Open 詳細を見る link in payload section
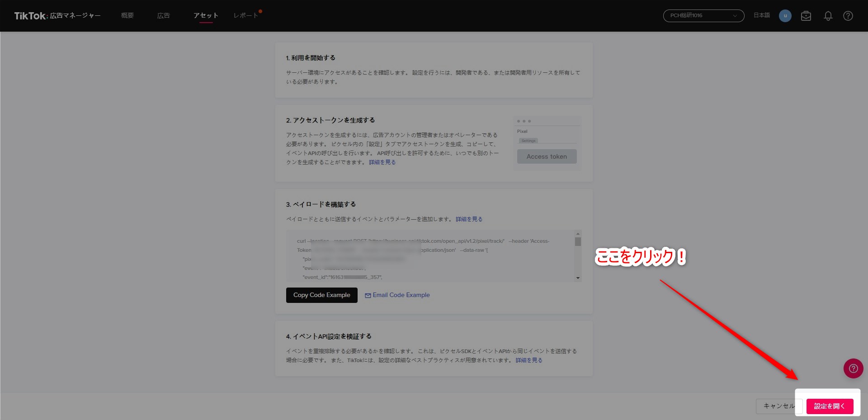Image resolution: width=868 pixels, height=420 pixels. 469,219
